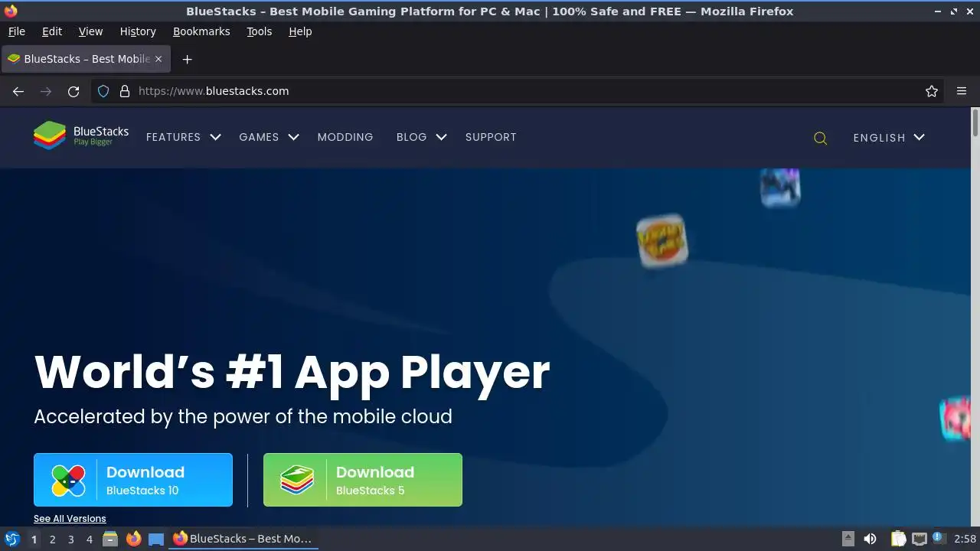Open the View menu
Image resolution: width=980 pixels, height=551 pixels.
pyautogui.click(x=90, y=31)
